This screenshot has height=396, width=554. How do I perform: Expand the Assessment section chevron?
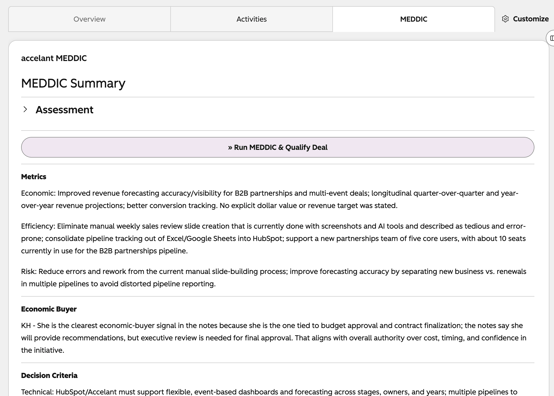tap(25, 110)
